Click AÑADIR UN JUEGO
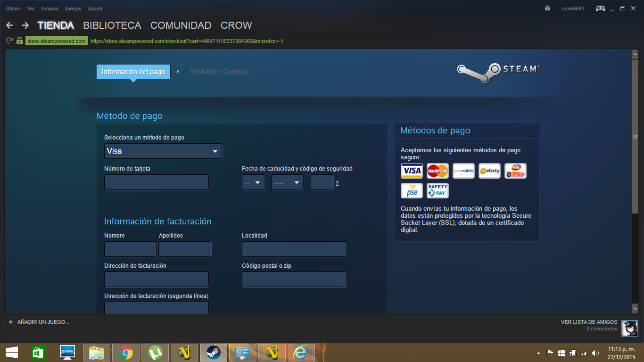 tap(43, 322)
